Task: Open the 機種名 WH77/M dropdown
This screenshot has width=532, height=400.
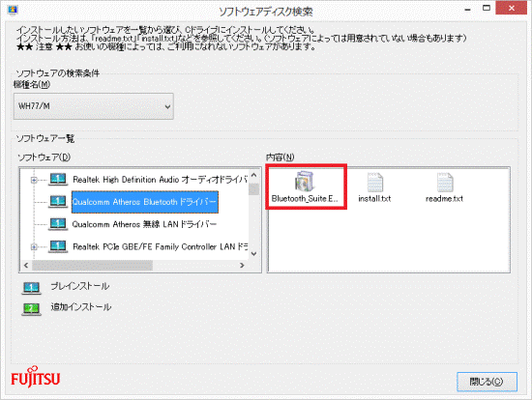Action: point(93,106)
